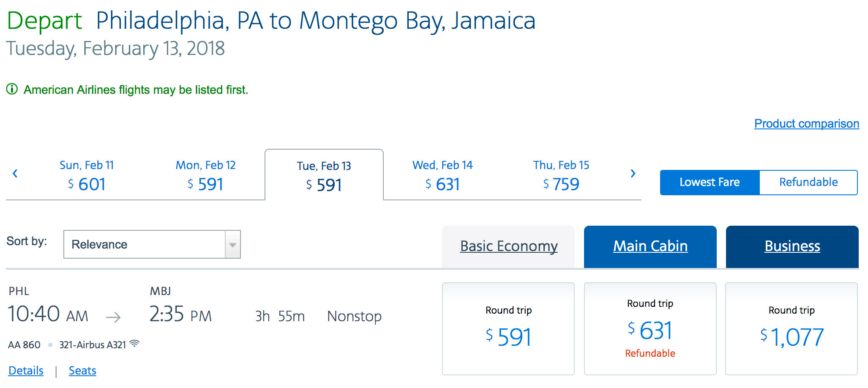
Task: Click the next dates right arrow
Action: pyautogui.click(x=633, y=173)
